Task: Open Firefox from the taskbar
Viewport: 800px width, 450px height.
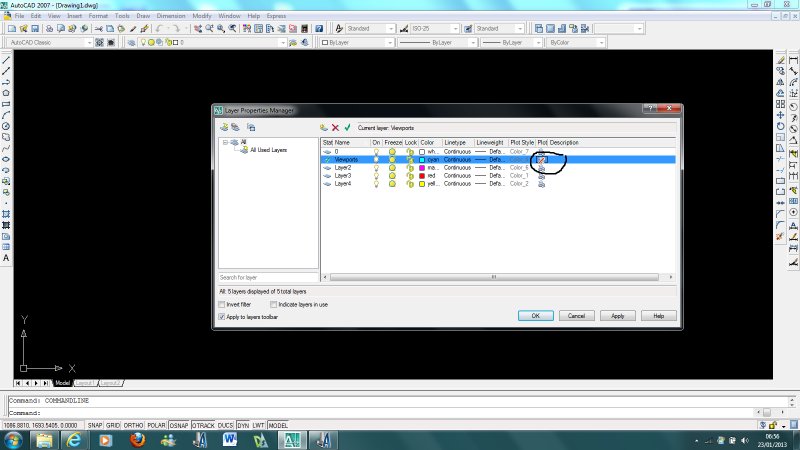Action: click(x=137, y=440)
